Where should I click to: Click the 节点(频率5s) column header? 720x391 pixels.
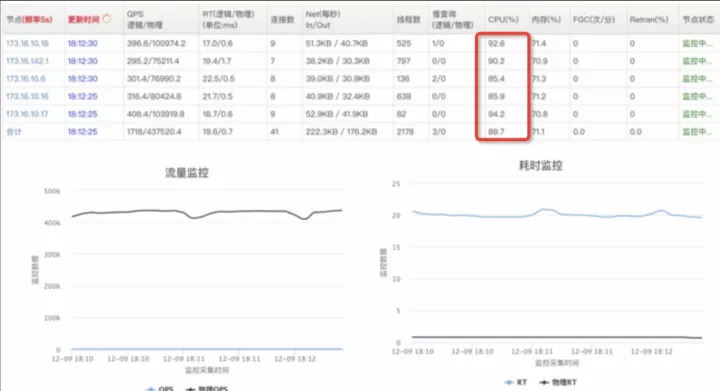(29, 19)
